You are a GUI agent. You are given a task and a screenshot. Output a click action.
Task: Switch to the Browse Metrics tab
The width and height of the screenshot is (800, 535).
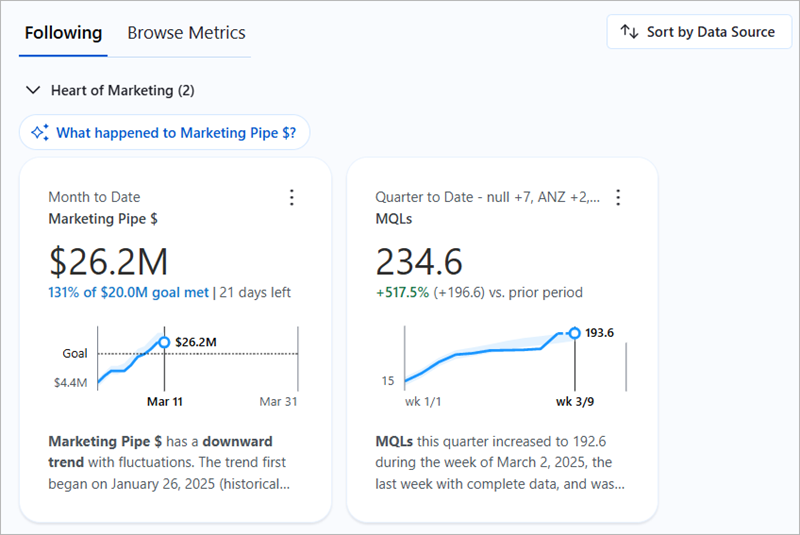point(186,33)
